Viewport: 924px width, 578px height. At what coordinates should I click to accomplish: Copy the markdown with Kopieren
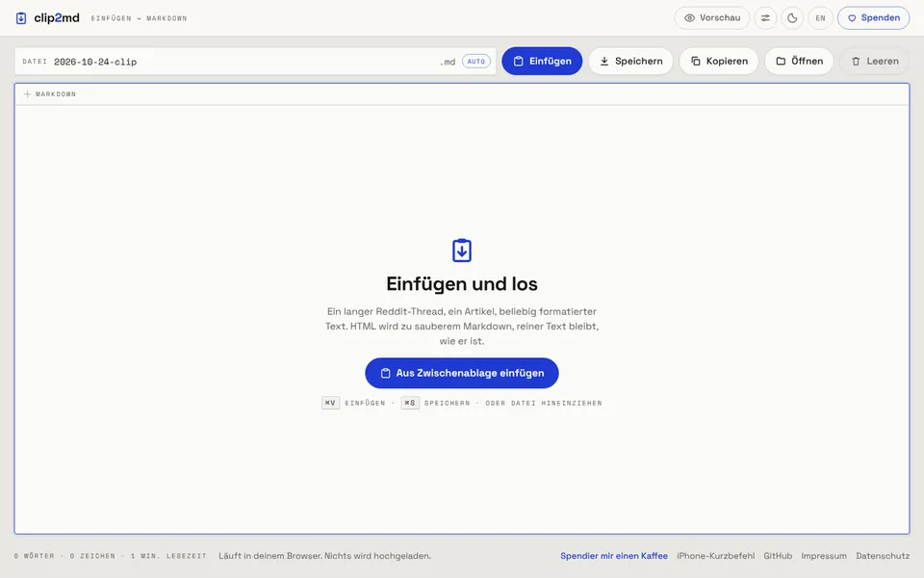click(x=719, y=61)
